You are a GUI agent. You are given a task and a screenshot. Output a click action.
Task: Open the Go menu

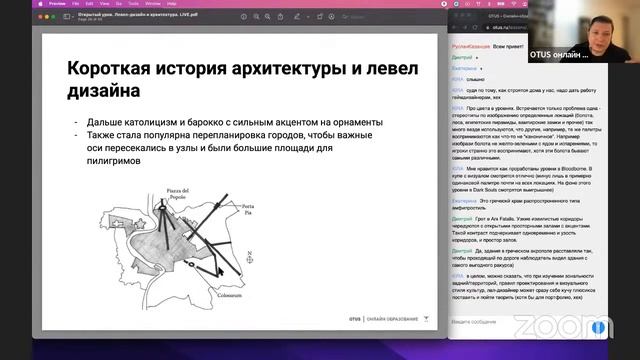(119, 4)
